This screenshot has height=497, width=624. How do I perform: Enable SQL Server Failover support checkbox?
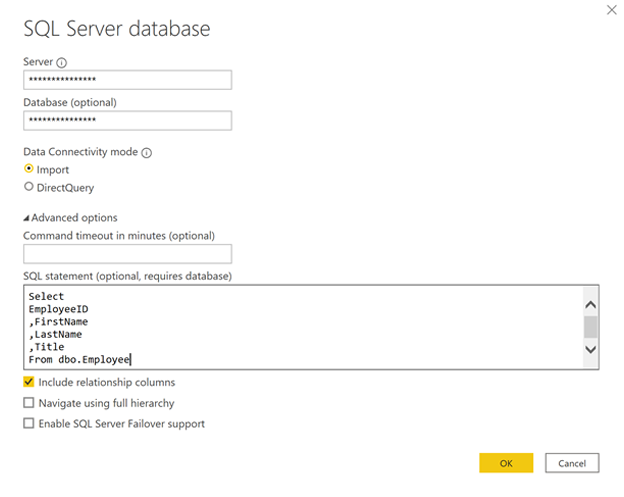[28, 424]
